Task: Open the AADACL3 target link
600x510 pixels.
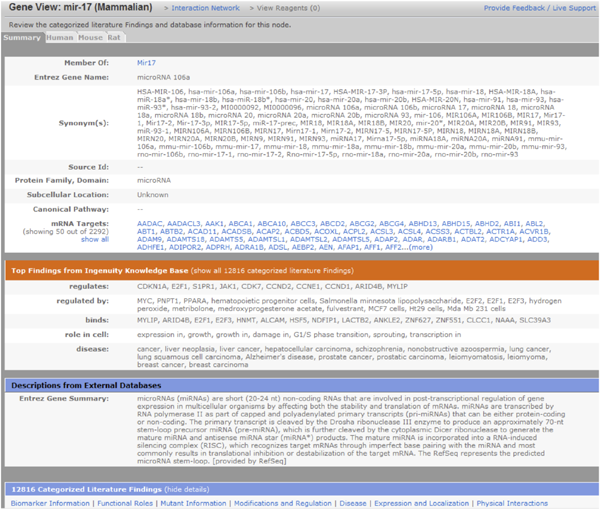Action: (x=184, y=224)
